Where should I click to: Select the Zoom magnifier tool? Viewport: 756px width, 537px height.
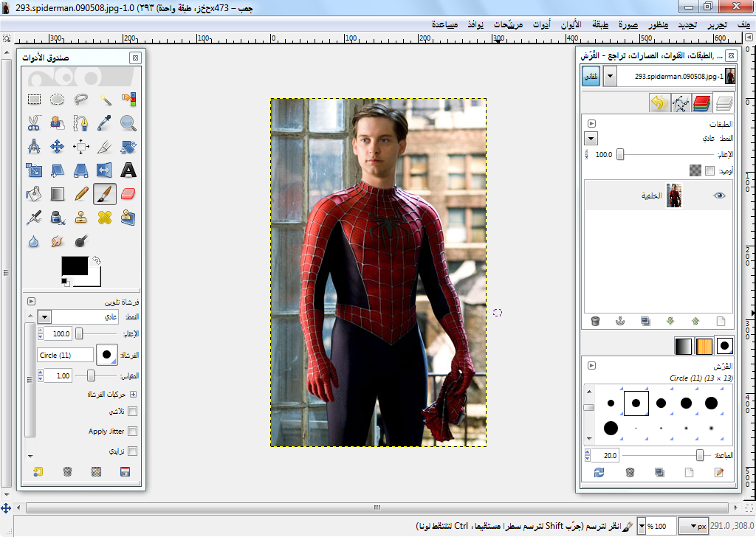coord(128,122)
